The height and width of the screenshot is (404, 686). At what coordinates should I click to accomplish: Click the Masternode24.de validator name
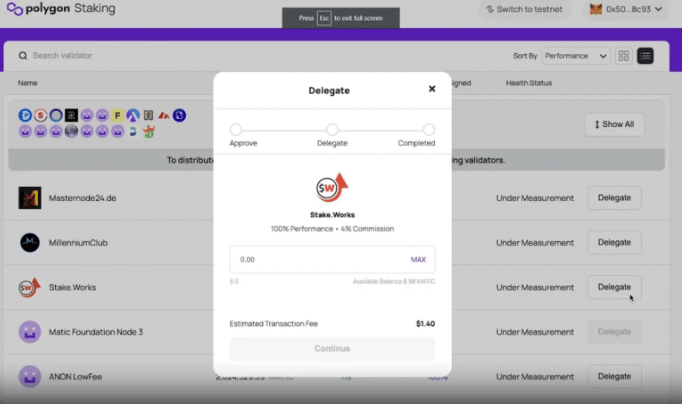pos(82,198)
